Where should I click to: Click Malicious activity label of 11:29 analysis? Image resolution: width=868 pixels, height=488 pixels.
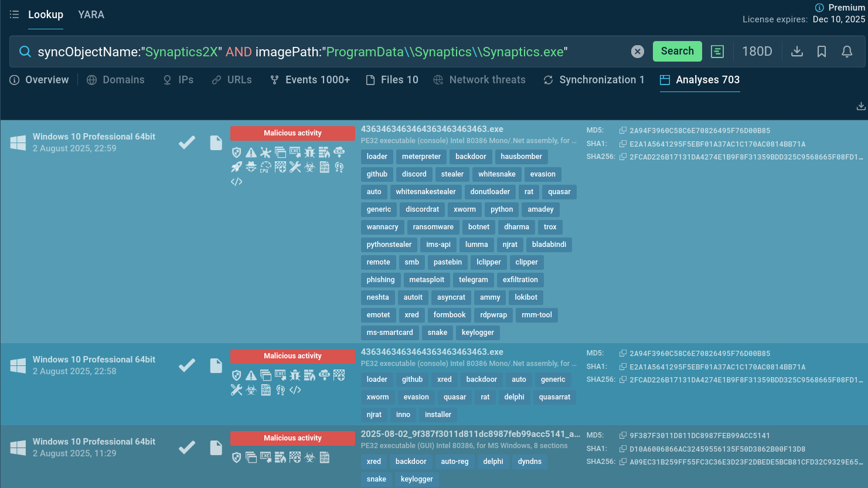(292, 438)
